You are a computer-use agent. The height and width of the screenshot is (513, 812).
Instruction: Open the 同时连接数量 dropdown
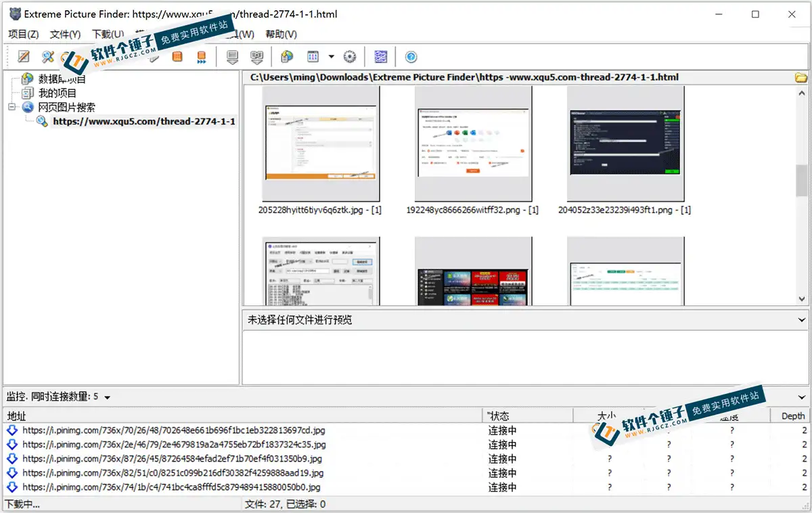(108, 397)
